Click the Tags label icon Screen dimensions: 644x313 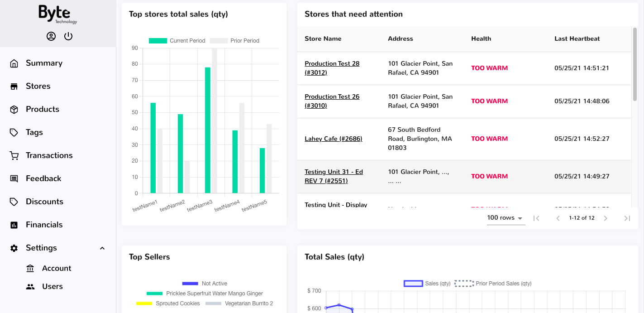click(14, 133)
